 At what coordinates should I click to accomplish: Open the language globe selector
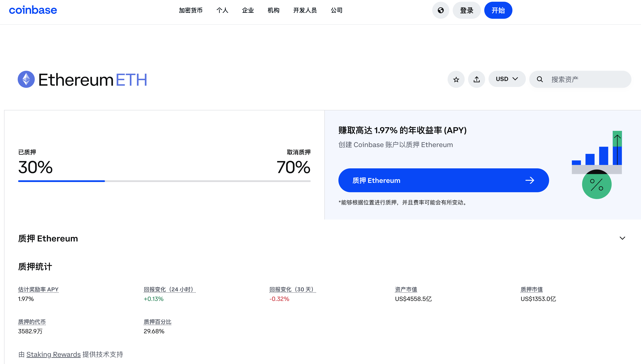[x=441, y=10]
